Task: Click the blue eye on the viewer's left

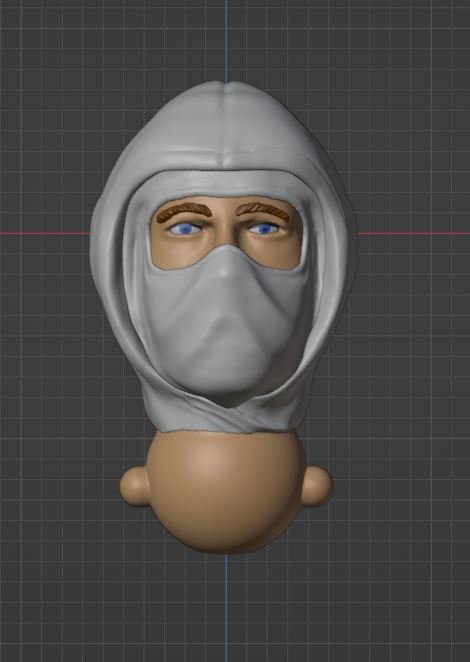Action: coord(185,229)
